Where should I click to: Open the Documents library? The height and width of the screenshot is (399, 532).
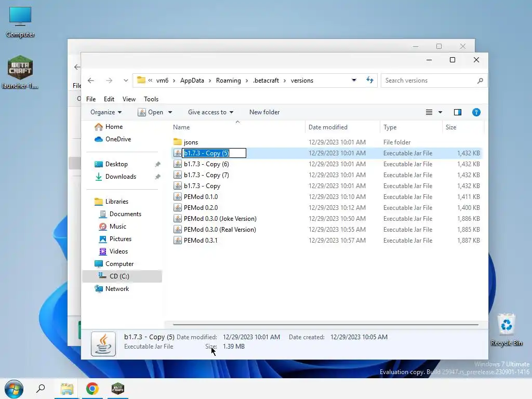pyautogui.click(x=125, y=214)
